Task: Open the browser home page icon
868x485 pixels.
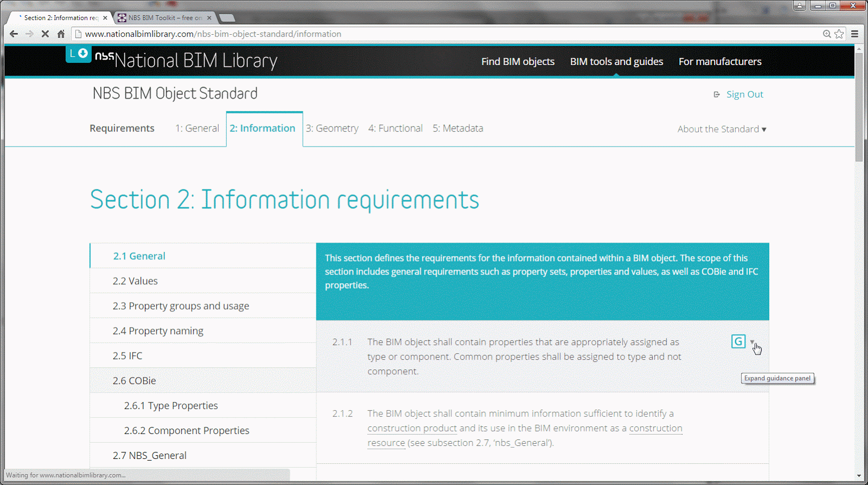Action: [61, 34]
